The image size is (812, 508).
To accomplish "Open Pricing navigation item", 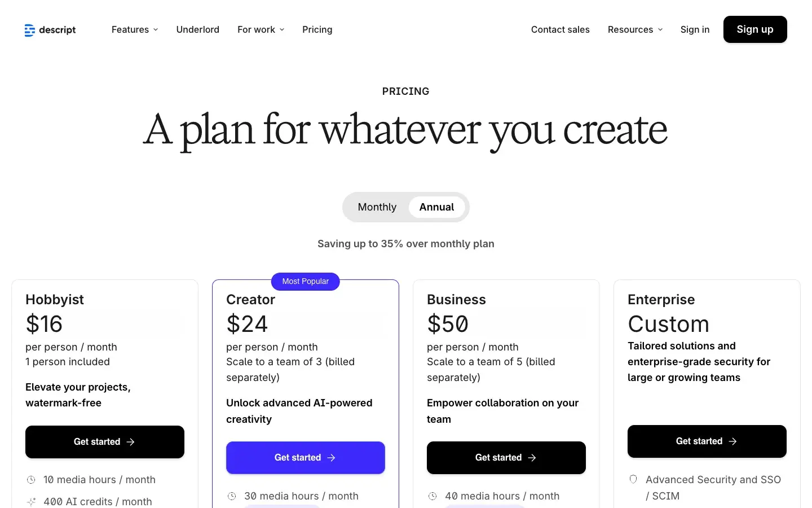I will (317, 29).
